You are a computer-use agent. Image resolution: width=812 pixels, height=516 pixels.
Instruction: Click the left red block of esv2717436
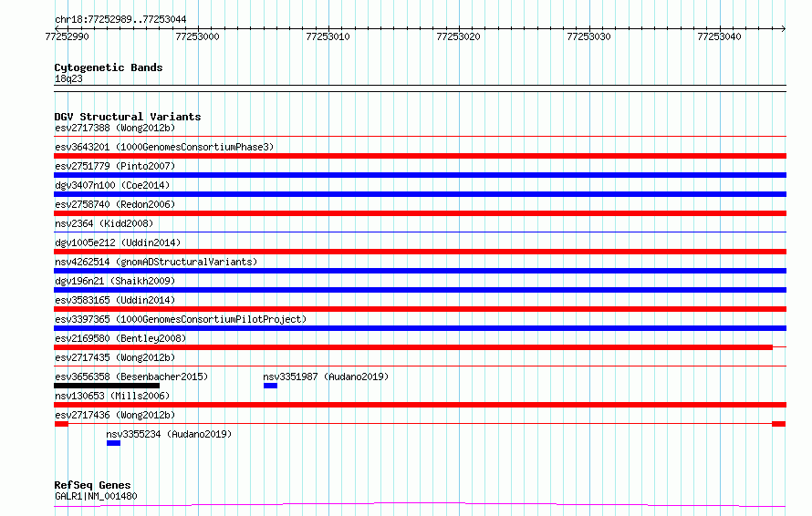pyautogui.click(x=61, y=424)
